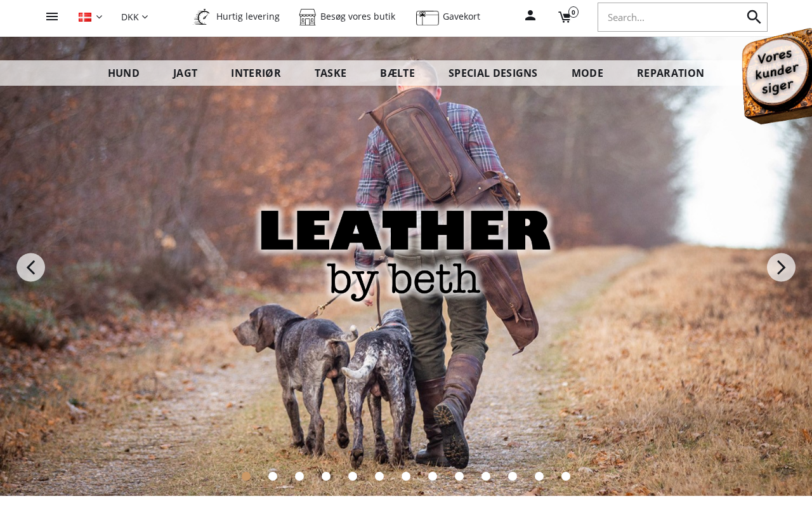Open the shopping cart icon
The width and height of the screenshot is (812, 508).
point(565,17)
